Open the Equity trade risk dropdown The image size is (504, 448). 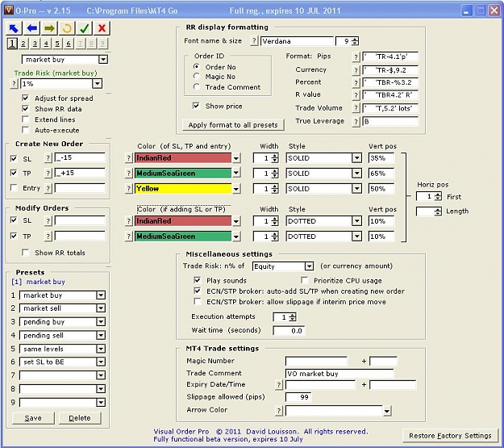click(309, 266)
